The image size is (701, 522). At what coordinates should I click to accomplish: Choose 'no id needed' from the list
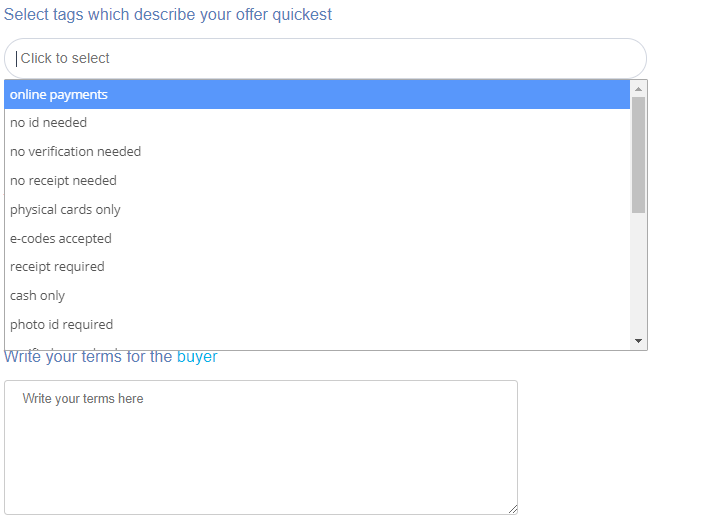(x=49, y=123)
